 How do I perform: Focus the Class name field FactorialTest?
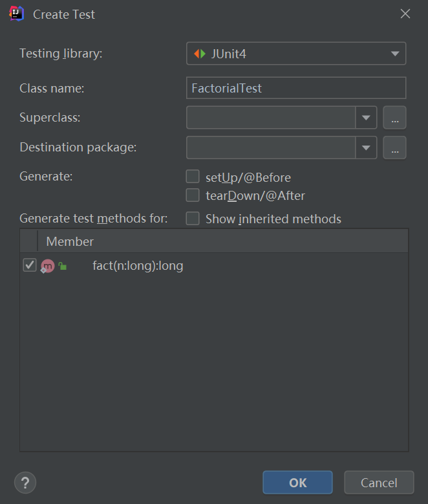pyautogui.click(x=296, y=88)
